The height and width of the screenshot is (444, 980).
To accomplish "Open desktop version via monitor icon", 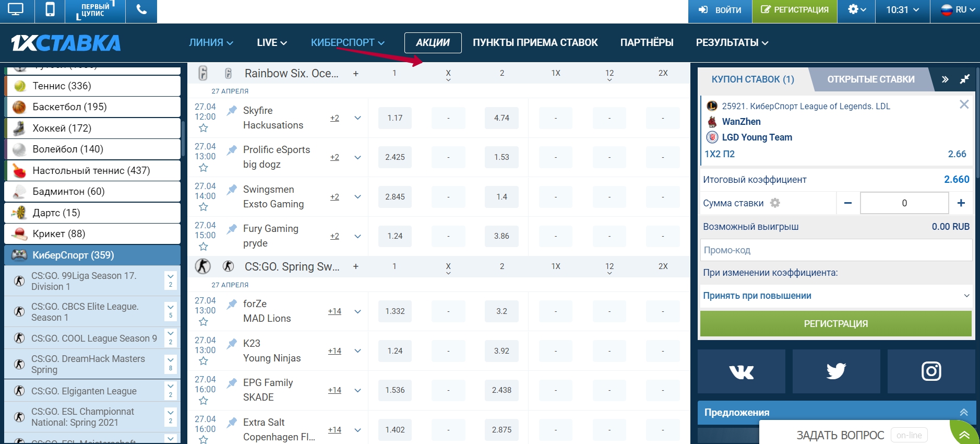I will click(x=16, y=10).
